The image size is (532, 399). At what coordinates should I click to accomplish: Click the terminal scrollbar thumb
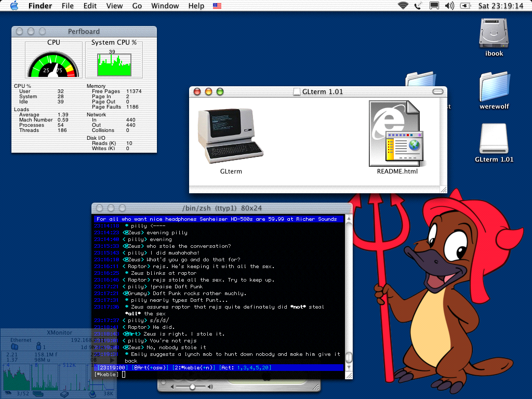pyautogui.click(x=349, y=357)
